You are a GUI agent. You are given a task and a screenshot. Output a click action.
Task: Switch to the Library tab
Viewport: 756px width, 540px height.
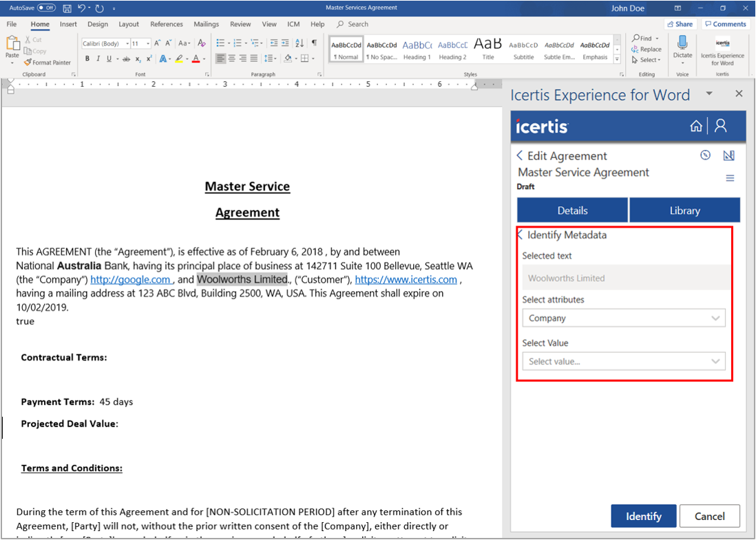(684, 210)
